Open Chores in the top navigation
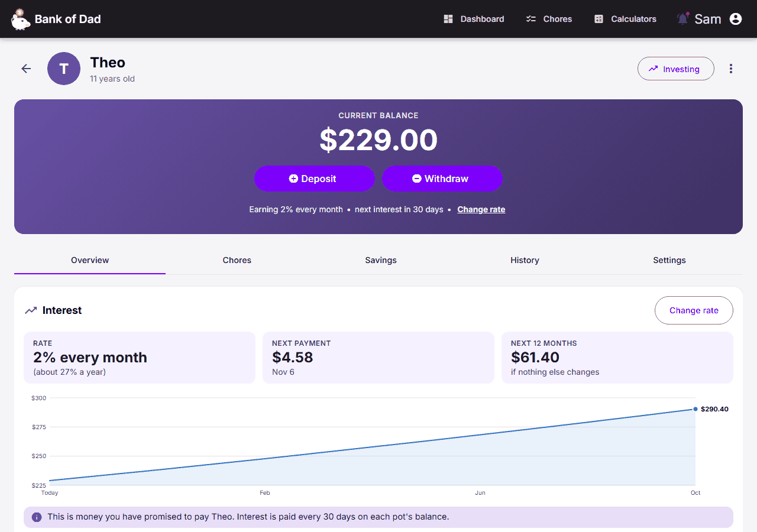Viewport: 757px width, 532px height. pos(549,19)
